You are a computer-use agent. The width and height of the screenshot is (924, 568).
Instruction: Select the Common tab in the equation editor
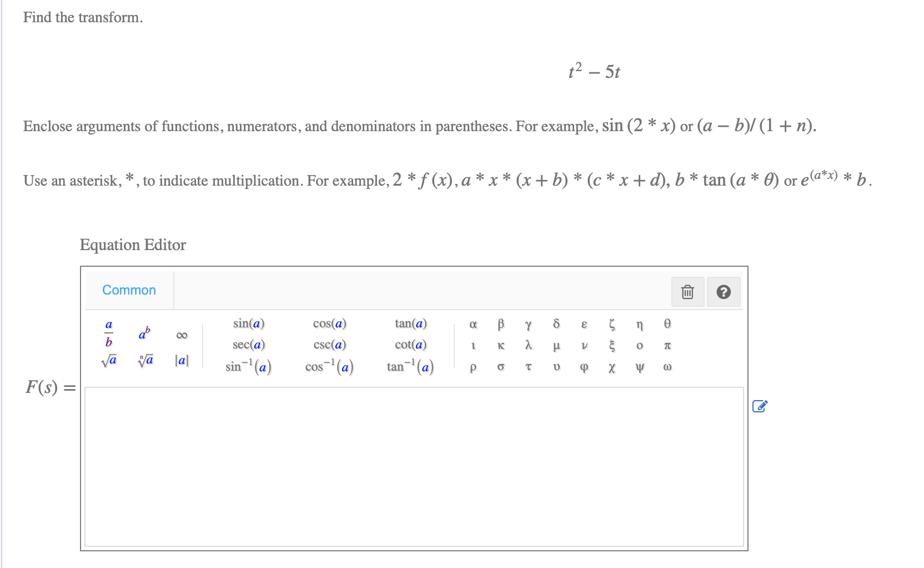point(129,290)
